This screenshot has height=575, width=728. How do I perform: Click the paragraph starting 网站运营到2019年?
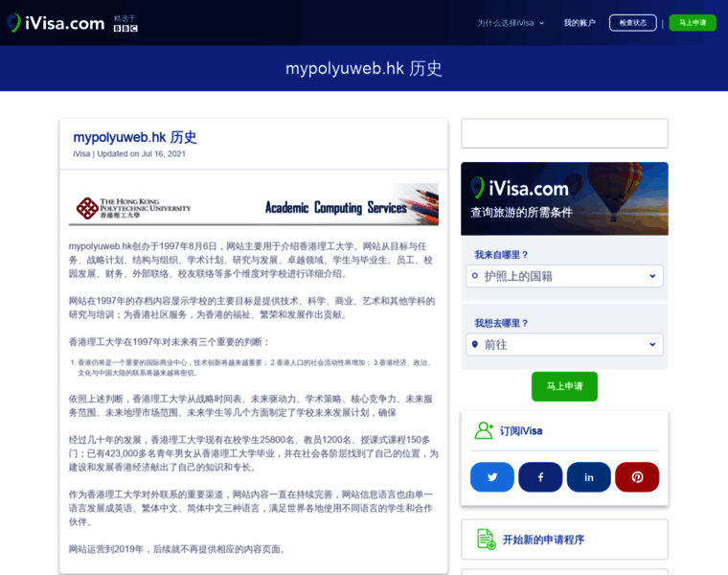pos(177,549)
